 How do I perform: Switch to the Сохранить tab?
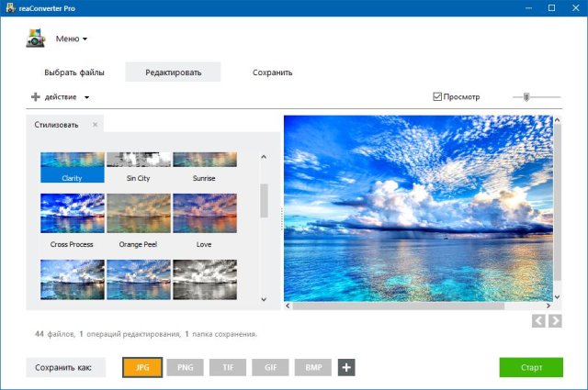tap(273, 72)
